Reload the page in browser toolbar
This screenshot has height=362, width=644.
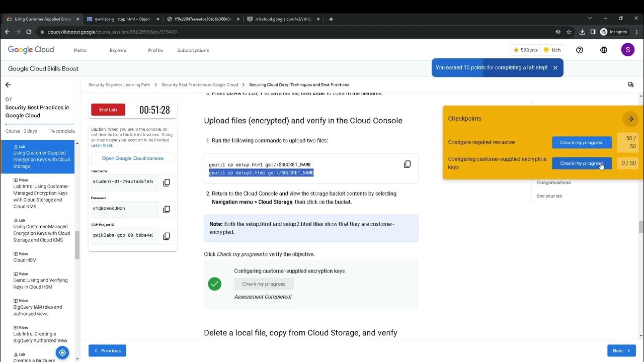coord(29,32)
